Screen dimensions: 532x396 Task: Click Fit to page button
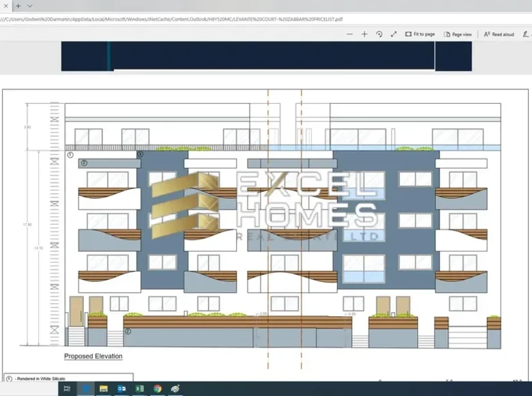point(419,34)
